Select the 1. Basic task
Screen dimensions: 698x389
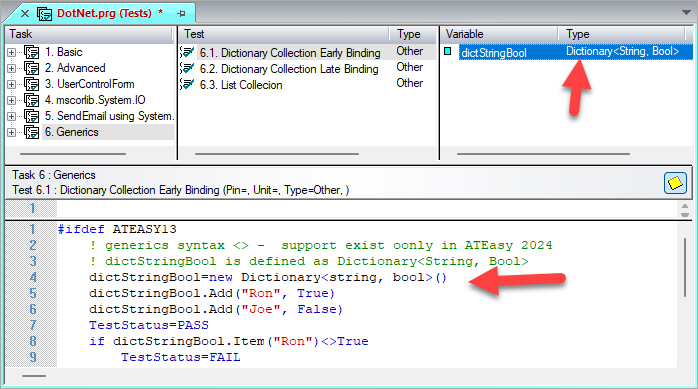tap(64, 52)
